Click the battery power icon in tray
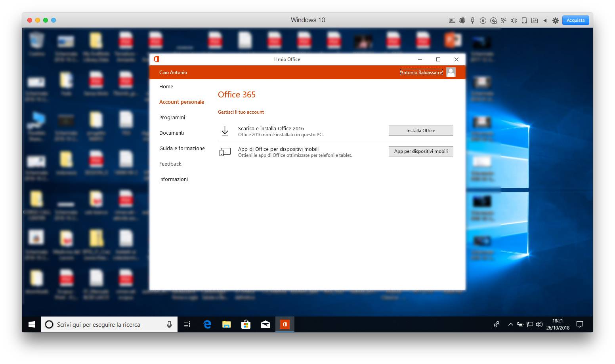This screenshot has width=615, height=364. point(520,325)
